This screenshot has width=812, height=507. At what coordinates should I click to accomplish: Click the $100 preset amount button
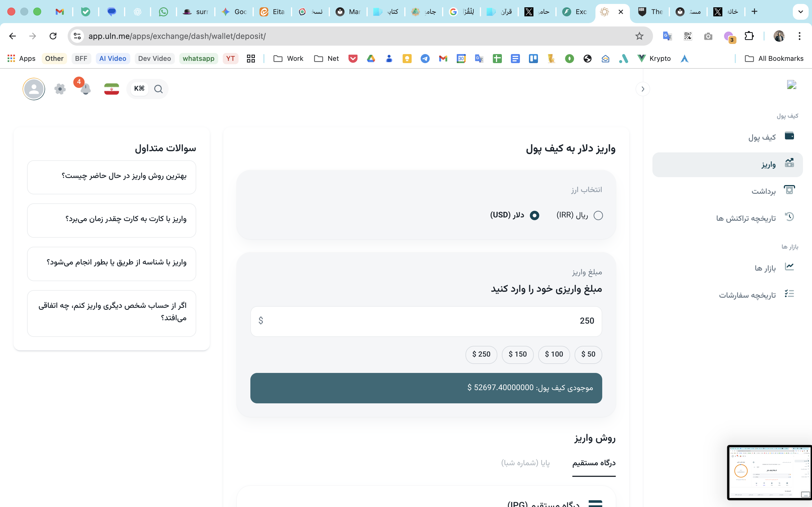coord(554,354)
